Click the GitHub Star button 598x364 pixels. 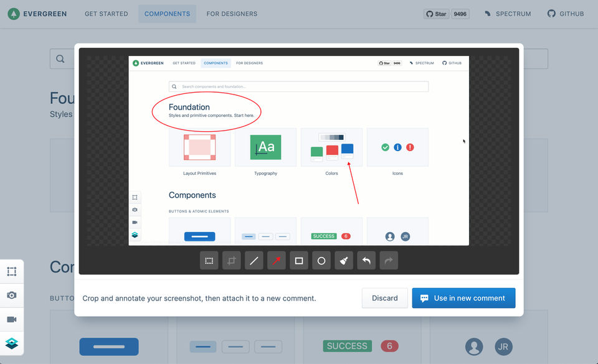pos(436,14)
